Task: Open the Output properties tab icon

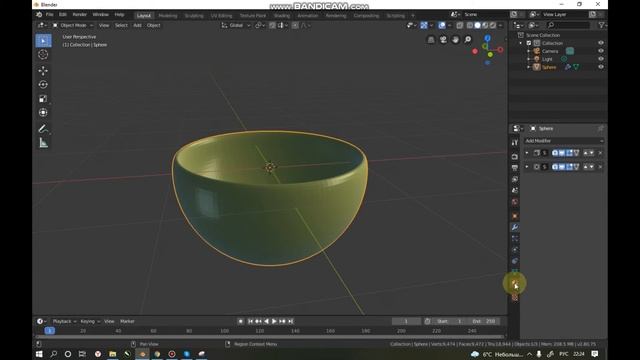Action: (515, 168)
